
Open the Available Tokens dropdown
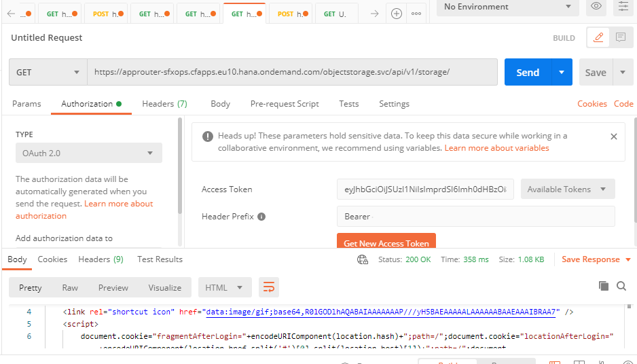click(x=568, y=189)
